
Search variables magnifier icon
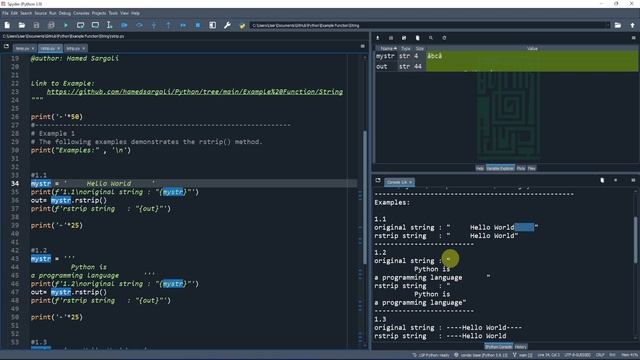[x=431, y=38]
